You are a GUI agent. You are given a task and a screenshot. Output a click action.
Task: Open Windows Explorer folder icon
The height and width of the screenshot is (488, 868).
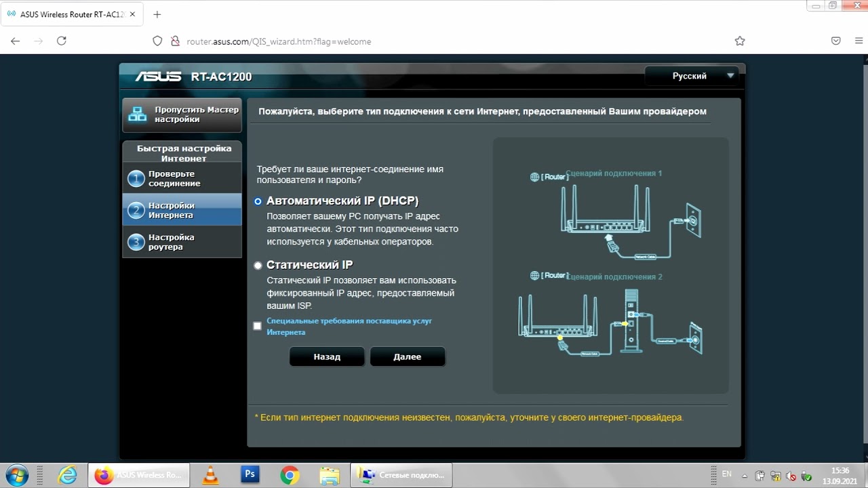point(330,475)
